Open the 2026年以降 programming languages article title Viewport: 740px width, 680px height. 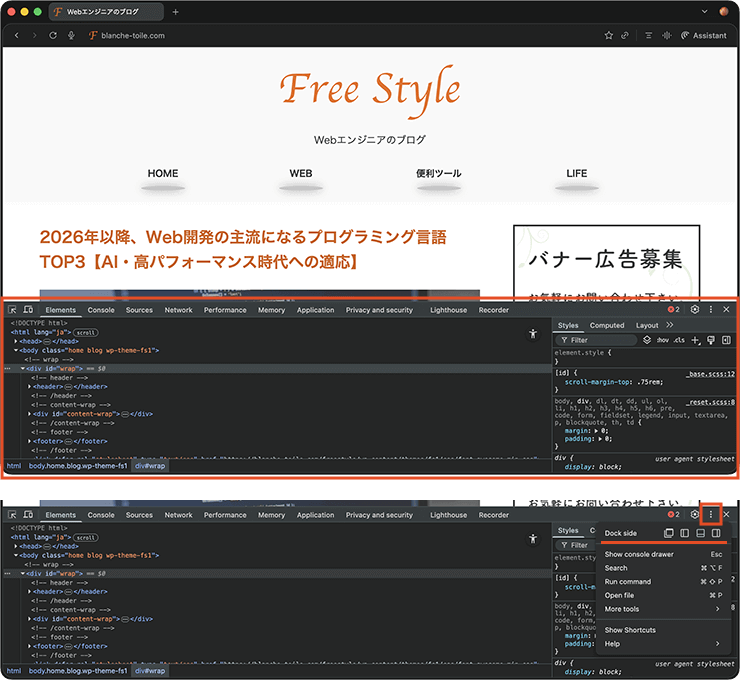[x=243, y=249]
